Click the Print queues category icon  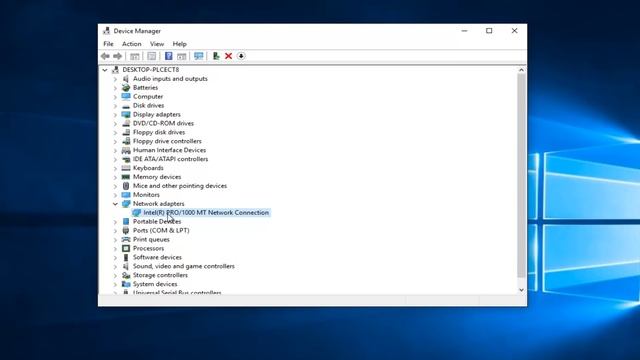tap(126, 239)
